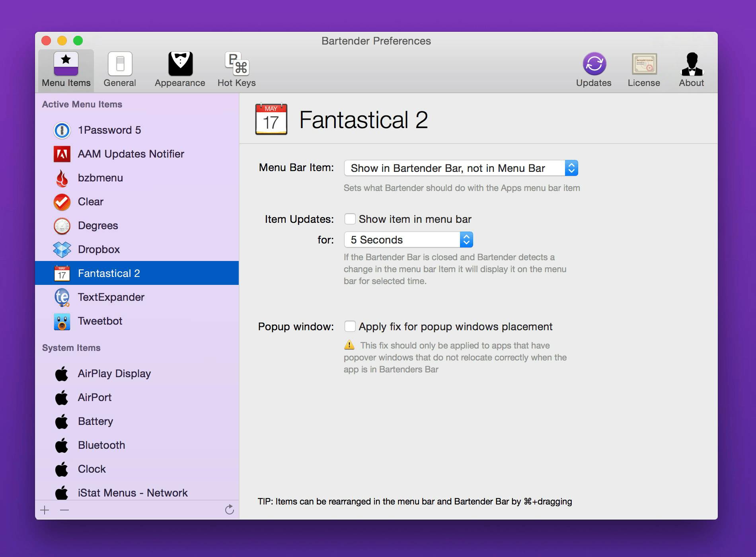Viewport: 756px width, 557px height.
Task: Select Bluetooth under System Items
Action: pos(101,445)
